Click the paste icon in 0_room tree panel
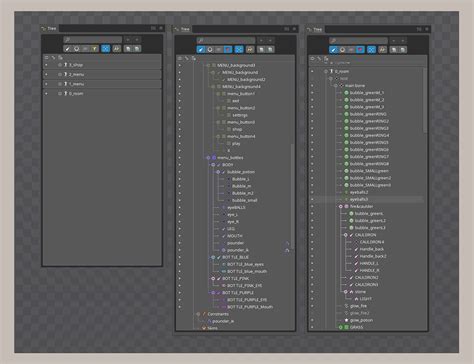 (x=403, y=50)
